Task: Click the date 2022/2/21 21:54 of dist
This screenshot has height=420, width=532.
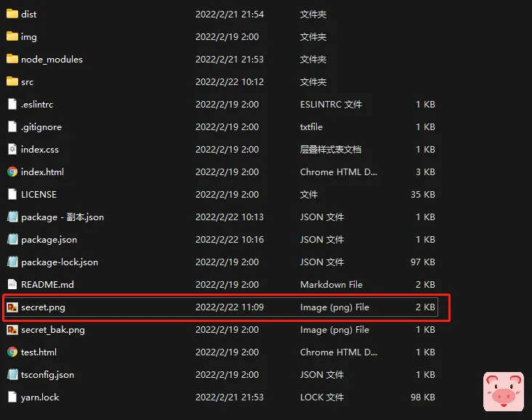Action: pos(230,15)
